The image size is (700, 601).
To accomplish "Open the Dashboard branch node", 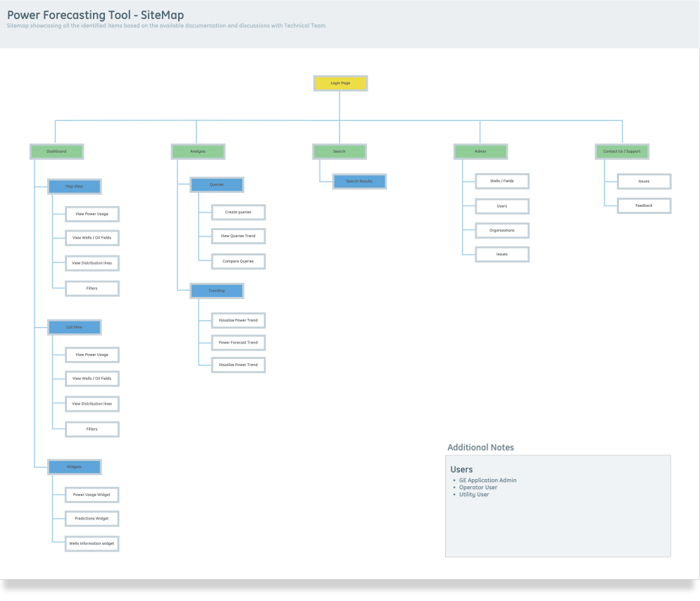I will point(56,151).
